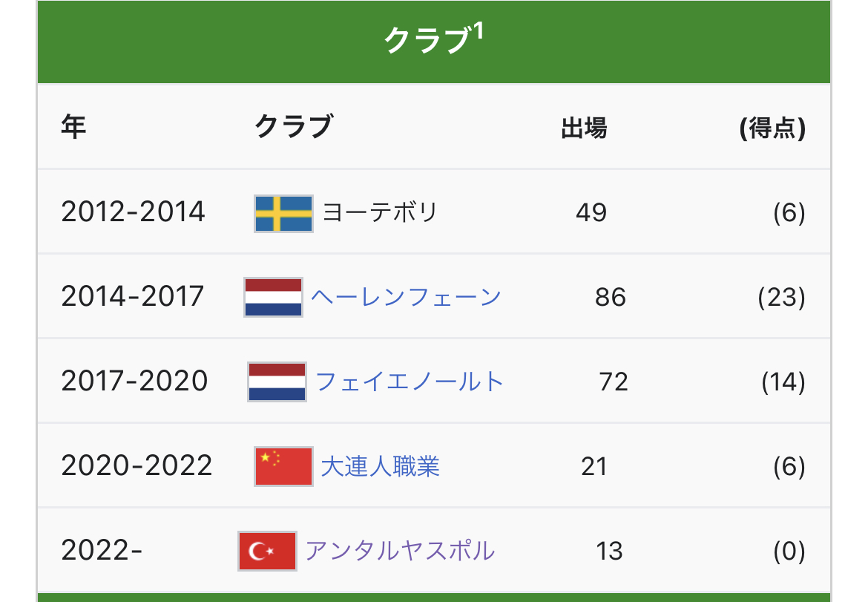Click the 出場 column header
The image size is (868, 602).
coord(584,129)
